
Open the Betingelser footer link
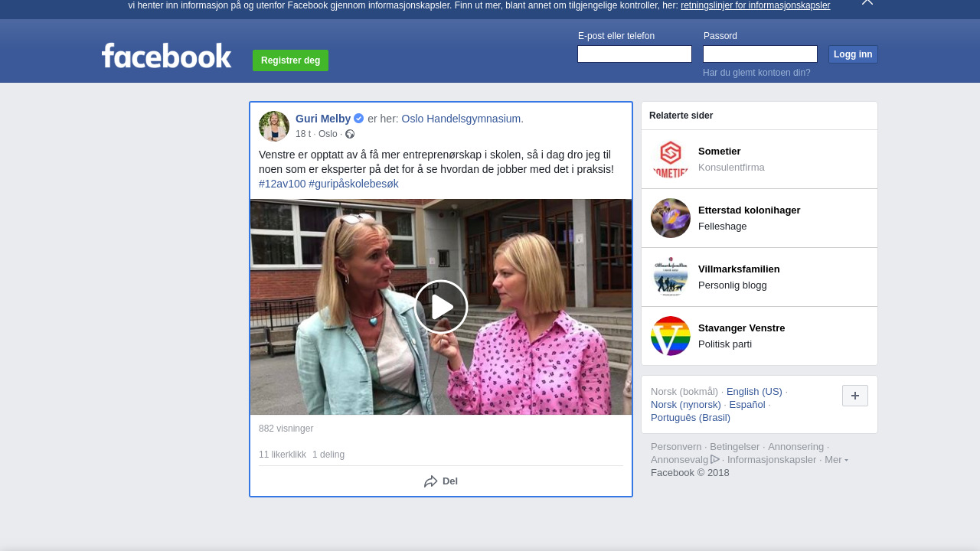pos(735,447)
